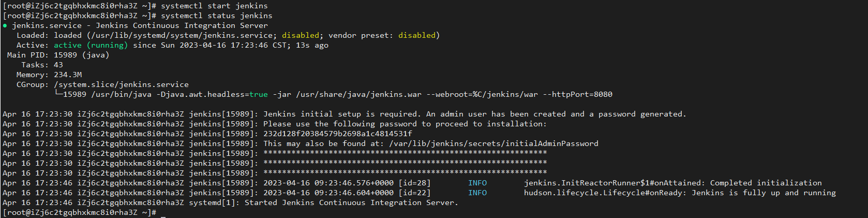Click the green 'true' headless value

click(258, 94)
